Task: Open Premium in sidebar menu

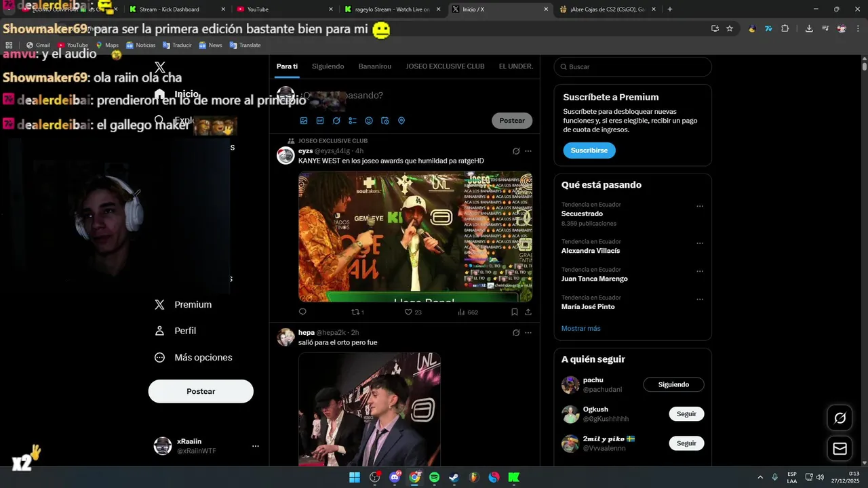Action: 183,304
